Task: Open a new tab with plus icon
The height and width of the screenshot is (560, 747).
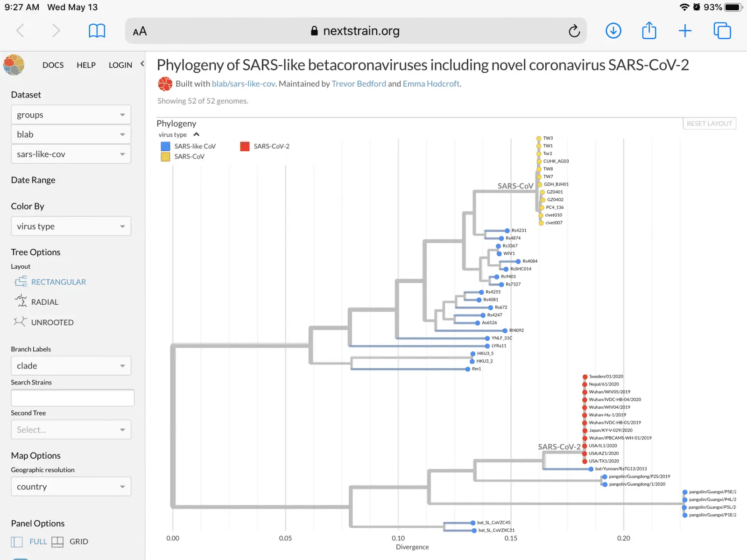Action: (685, 31)
